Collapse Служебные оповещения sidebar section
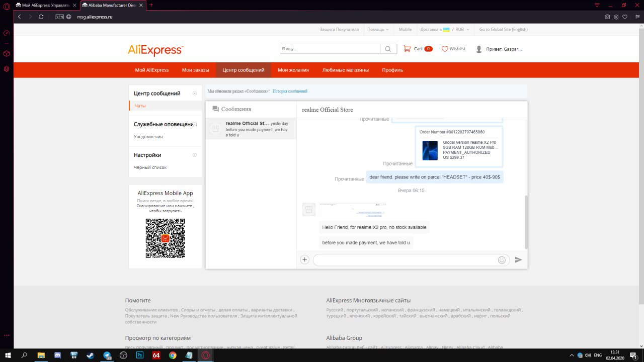This screenshot has height=362, width=644. (195, 124)
